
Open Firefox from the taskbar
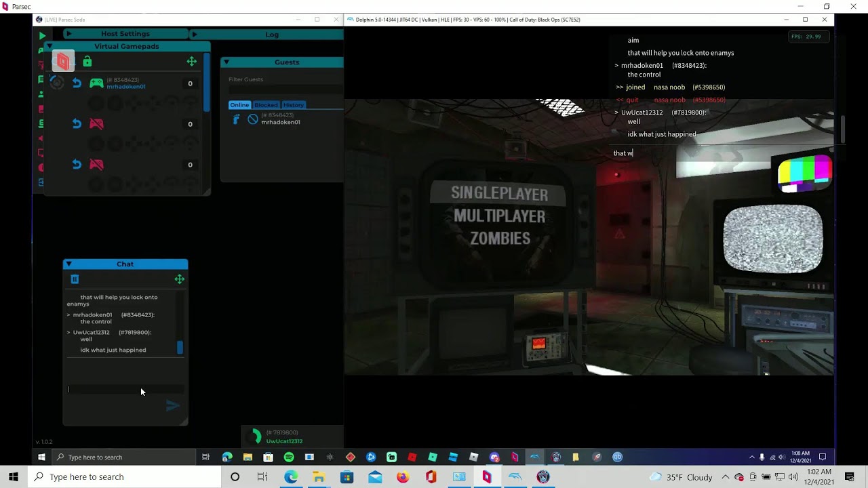click(403, 477)
